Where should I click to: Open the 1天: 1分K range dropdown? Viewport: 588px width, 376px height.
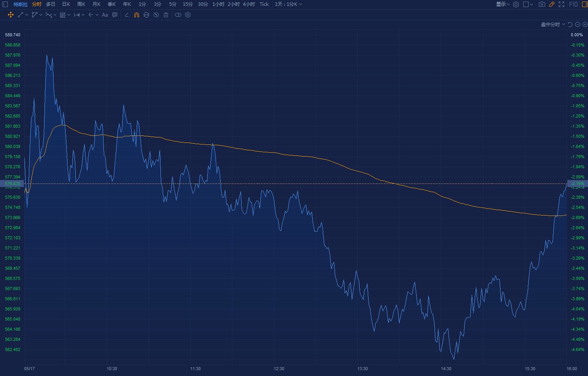288,4
